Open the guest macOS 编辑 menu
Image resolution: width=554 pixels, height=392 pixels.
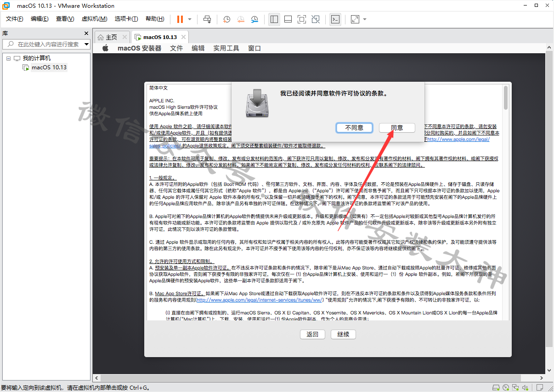pyautogui.click(x=198, y=48)
